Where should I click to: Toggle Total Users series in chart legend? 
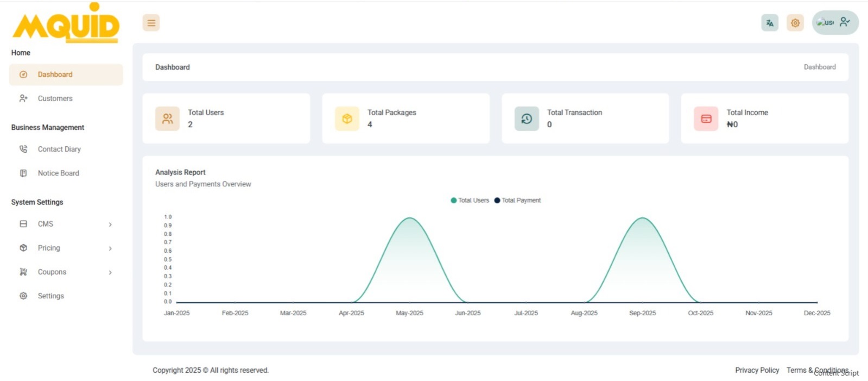tap(470, 201)
